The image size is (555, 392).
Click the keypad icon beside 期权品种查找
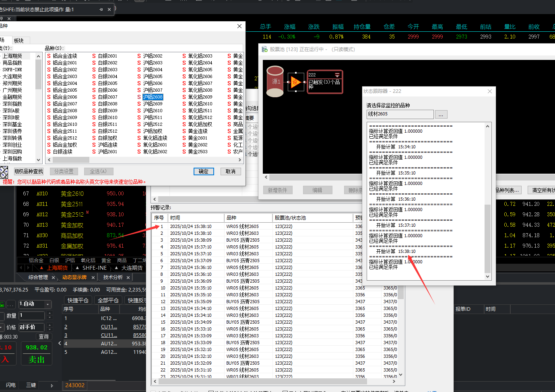[4, 172]
